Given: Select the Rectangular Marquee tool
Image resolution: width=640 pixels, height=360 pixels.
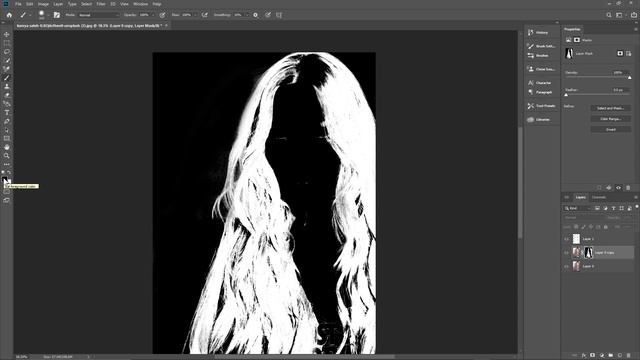Looking at the screenshot, I should click(x=7, y=43).
